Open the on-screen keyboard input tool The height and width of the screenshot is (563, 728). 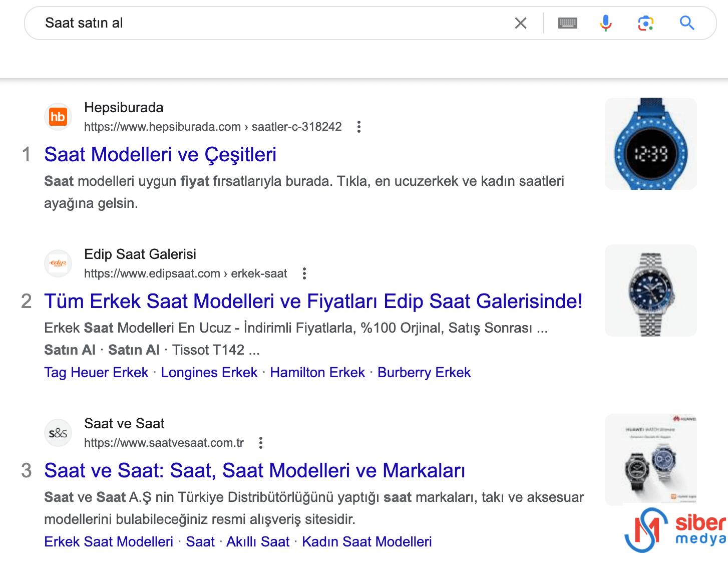567,23
